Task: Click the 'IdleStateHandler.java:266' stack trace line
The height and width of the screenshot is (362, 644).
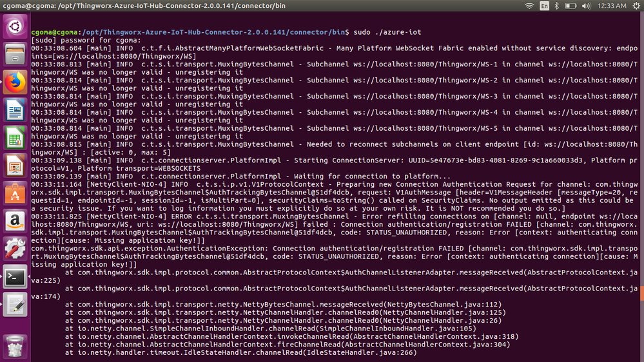Action: coord(241,352)
